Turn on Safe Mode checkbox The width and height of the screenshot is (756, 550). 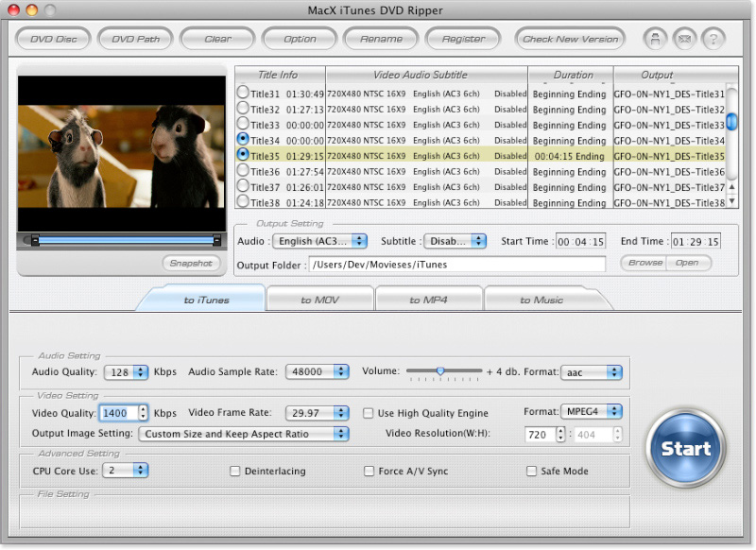[x=531, y=471]
